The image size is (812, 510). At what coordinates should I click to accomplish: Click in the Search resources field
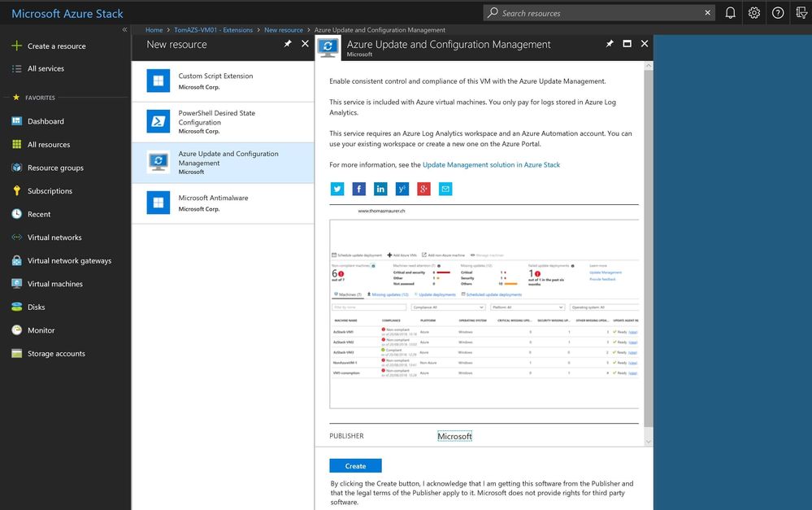598,13
